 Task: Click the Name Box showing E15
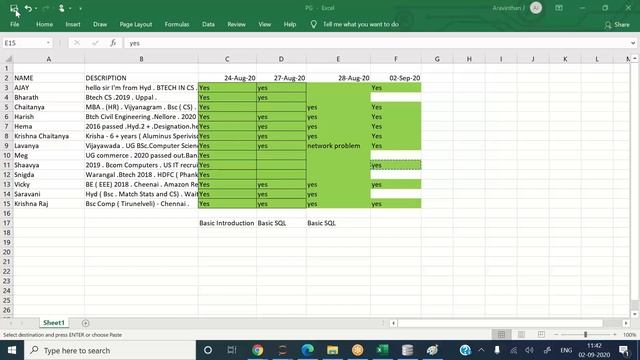point(24,43)
